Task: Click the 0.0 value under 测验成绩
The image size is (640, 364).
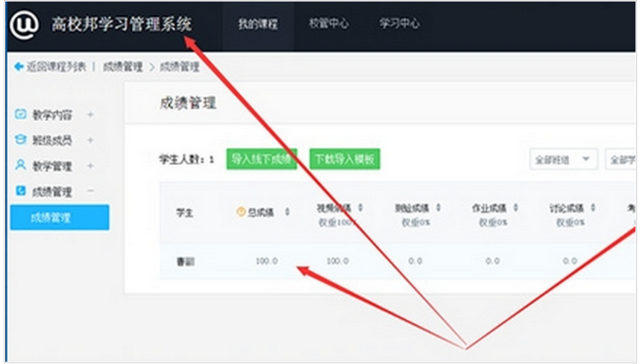Action: pyautogui.click(x=415, y=261)
